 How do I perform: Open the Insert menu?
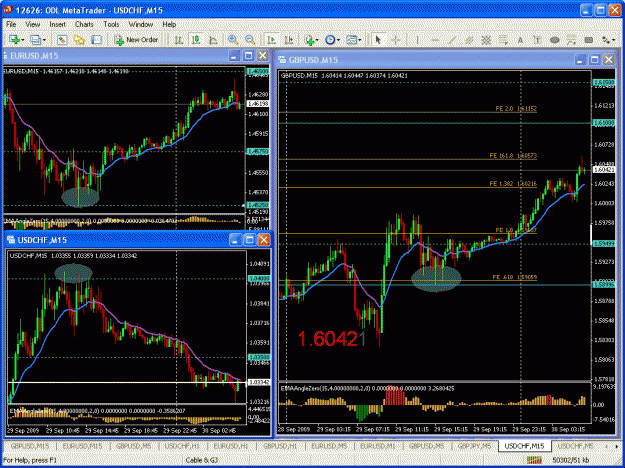pyautogui.click(x=57, y=24)
